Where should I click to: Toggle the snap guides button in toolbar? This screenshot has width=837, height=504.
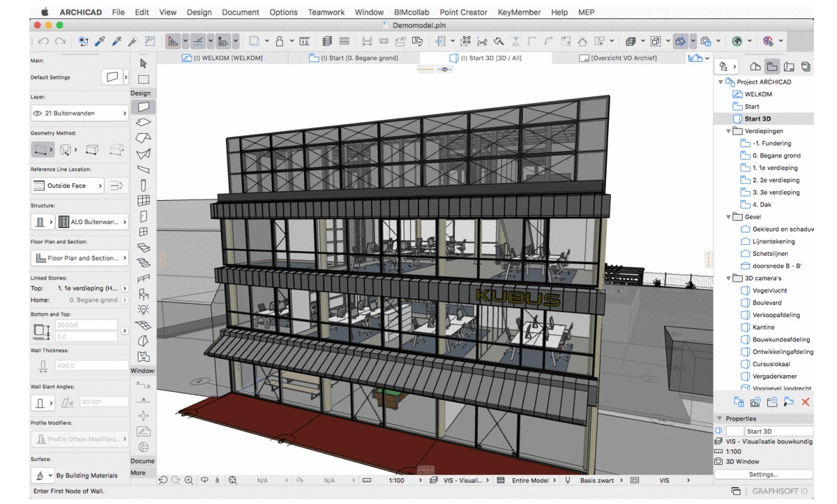tap(197, 41)
